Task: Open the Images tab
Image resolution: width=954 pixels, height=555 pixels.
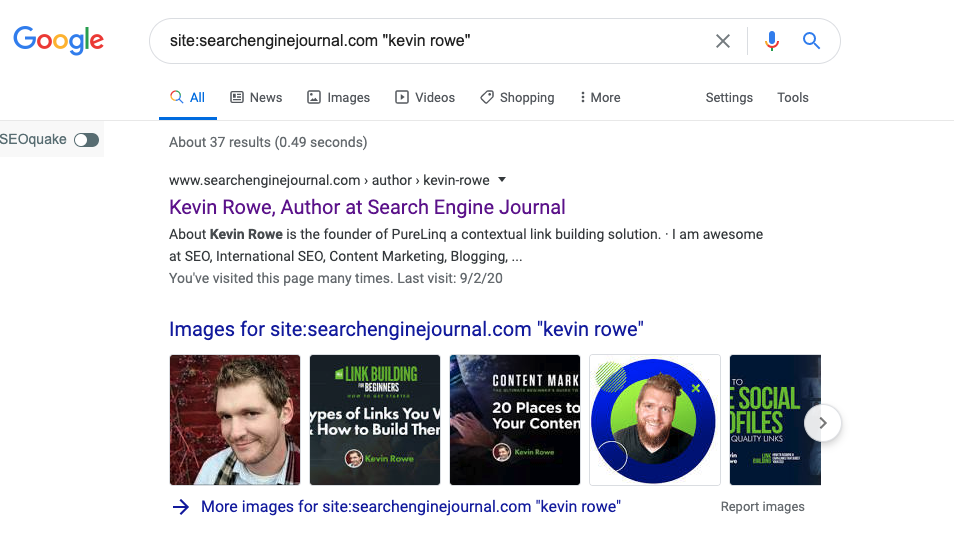Action: coord(338,97)
